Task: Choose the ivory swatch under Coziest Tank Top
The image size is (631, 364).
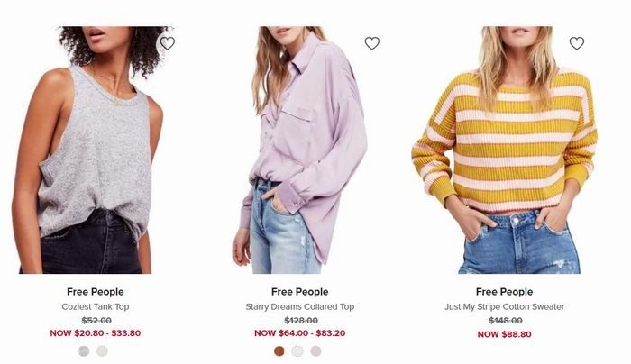Action: click(x=102, y=351)
